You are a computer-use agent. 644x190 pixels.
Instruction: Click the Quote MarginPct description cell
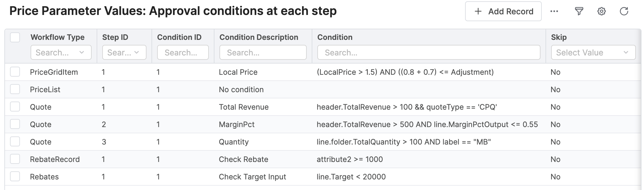pyautogui.click(x=237, y=125)
